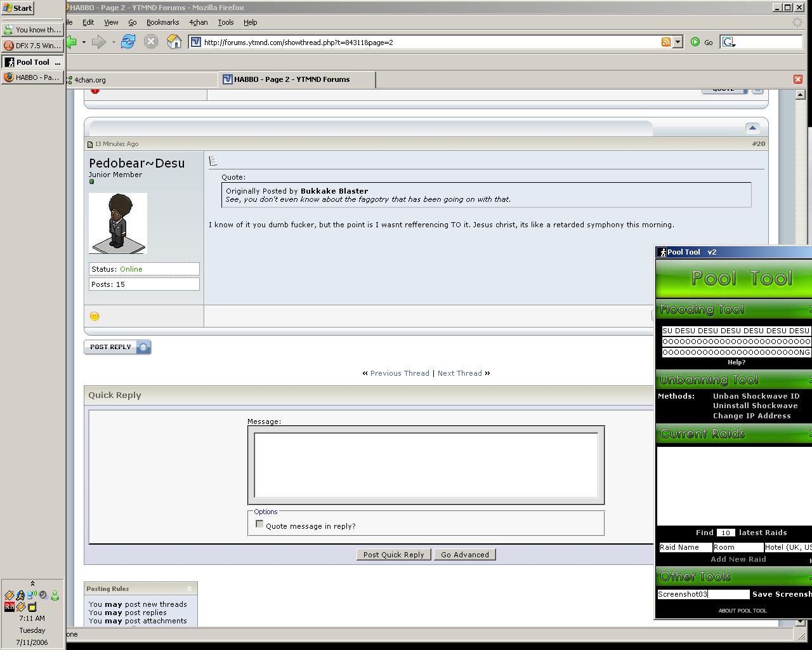This screenshot has height=650, width=812.
Task: Follow the Next Thread link
Action: 459,373
